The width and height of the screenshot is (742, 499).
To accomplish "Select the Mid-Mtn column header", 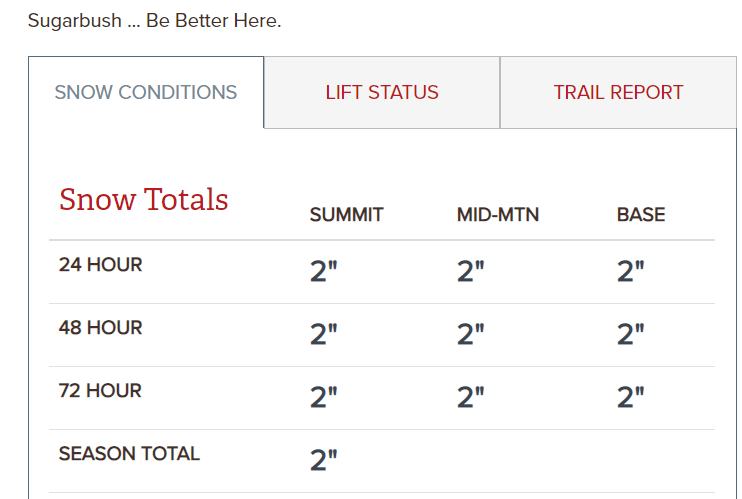I will click(x=498, y=215).
